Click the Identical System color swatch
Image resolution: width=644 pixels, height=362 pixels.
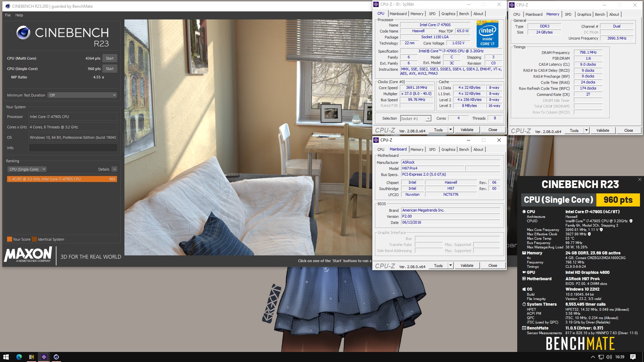[x=34, y=239]
